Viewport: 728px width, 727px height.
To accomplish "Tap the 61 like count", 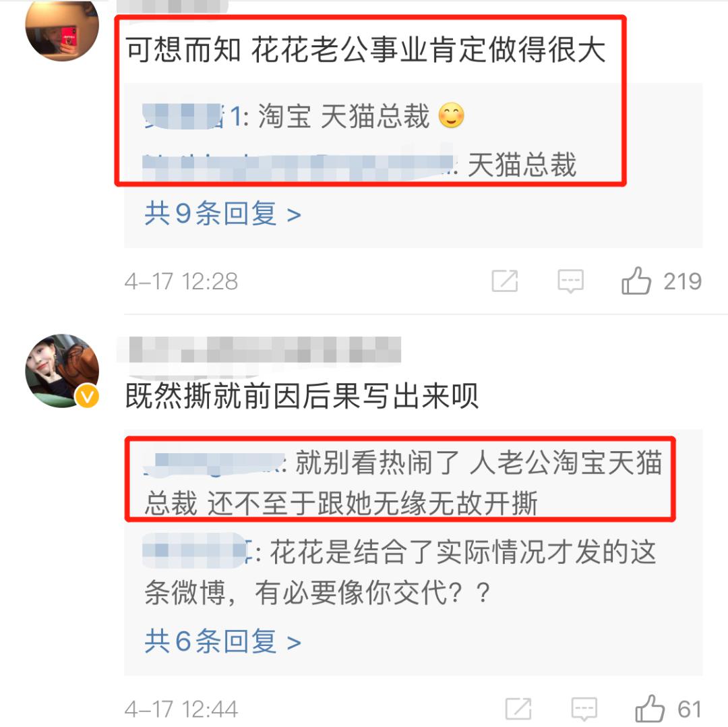I will [690, 709].
